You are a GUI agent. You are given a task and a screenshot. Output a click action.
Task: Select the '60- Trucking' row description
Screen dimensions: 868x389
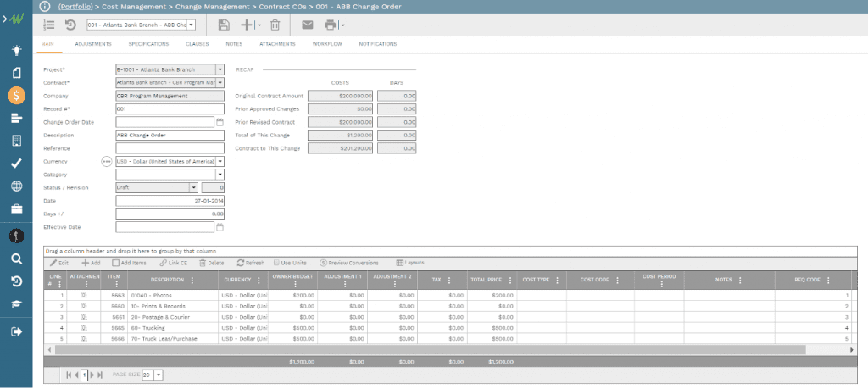tap(147, 328)
